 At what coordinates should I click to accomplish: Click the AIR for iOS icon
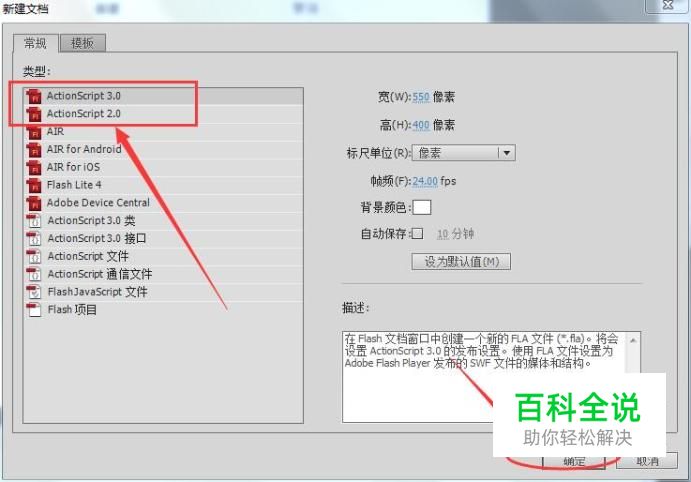point(33,167)
